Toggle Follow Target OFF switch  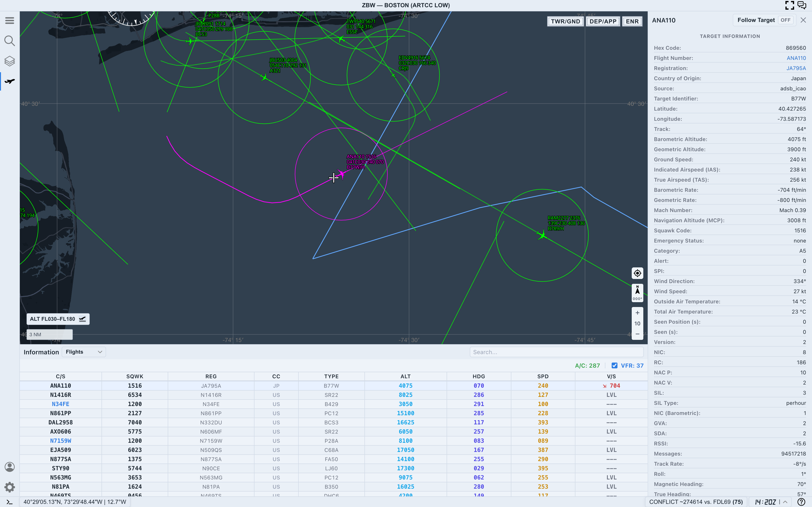[x=785, y=20]
